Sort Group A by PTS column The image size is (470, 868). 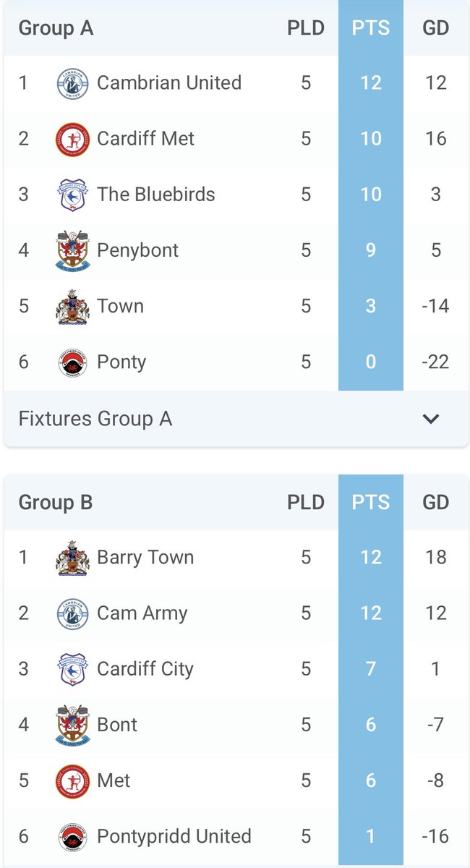[370, 28]
